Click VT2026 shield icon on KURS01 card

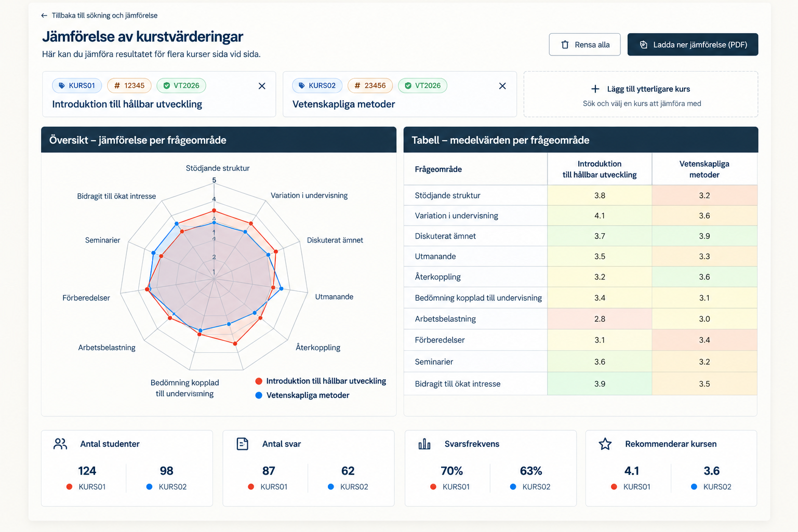click(x=167, y=86)
